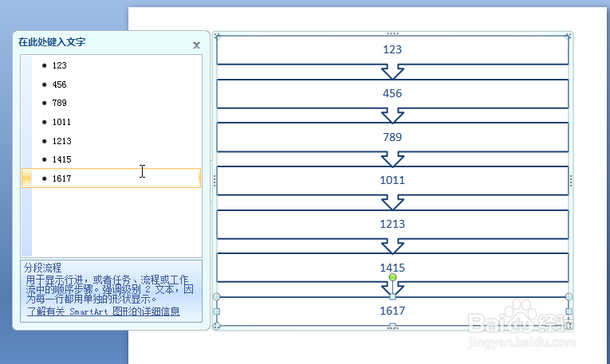Select the 1415 shape in diagram

[x=392, y=268]
